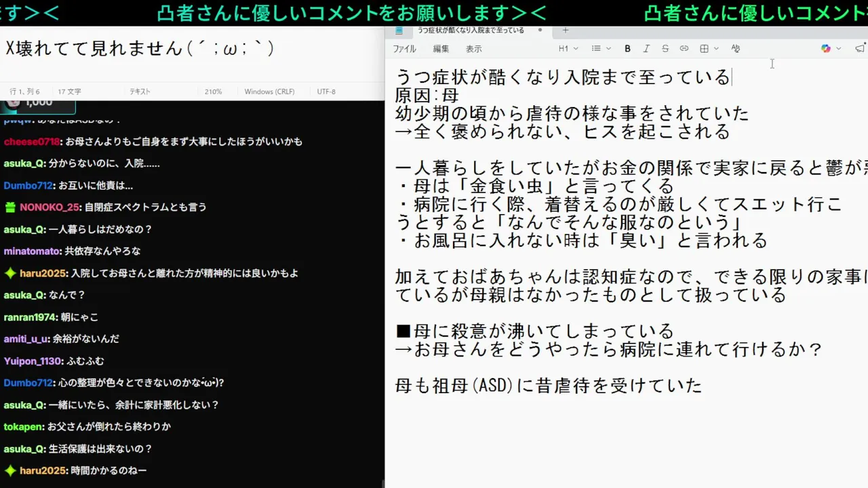Click the 行 1, 列 6 status bar entry
Screen dimensions: 868x488
click(24, 91)
